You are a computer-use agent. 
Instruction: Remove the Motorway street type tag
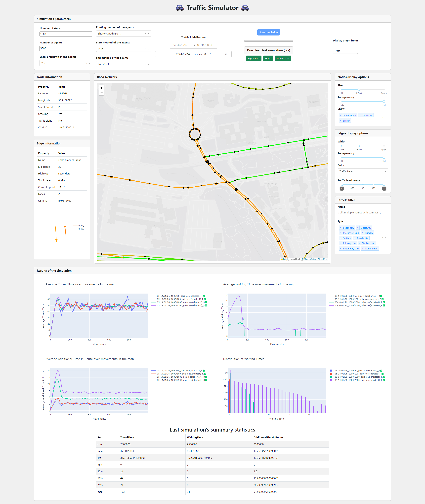click(358, 228)
